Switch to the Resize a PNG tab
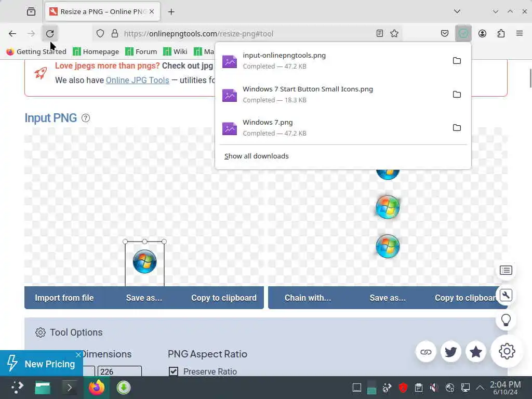Viewport: 532px width, 399px height. (x=102, y=11)
